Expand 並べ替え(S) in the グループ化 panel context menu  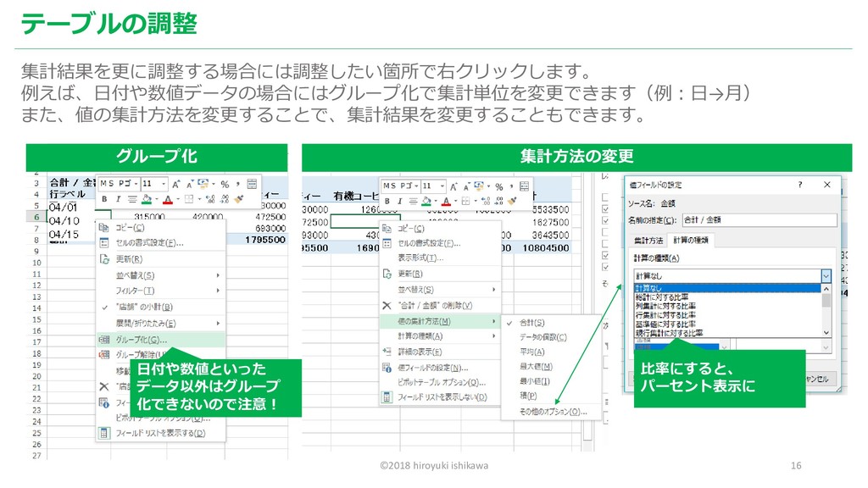coord(160,275)
